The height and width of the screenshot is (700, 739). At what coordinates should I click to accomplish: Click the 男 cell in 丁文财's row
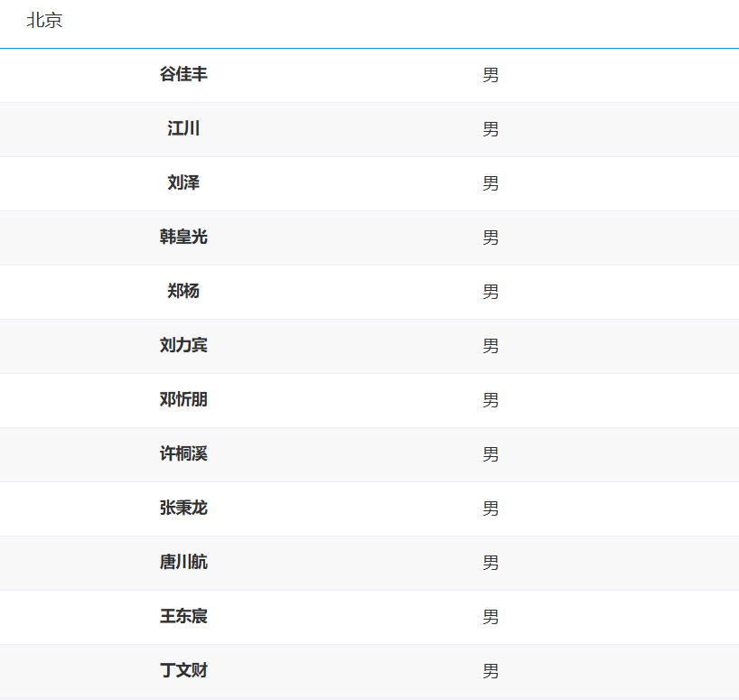[491, 671]
